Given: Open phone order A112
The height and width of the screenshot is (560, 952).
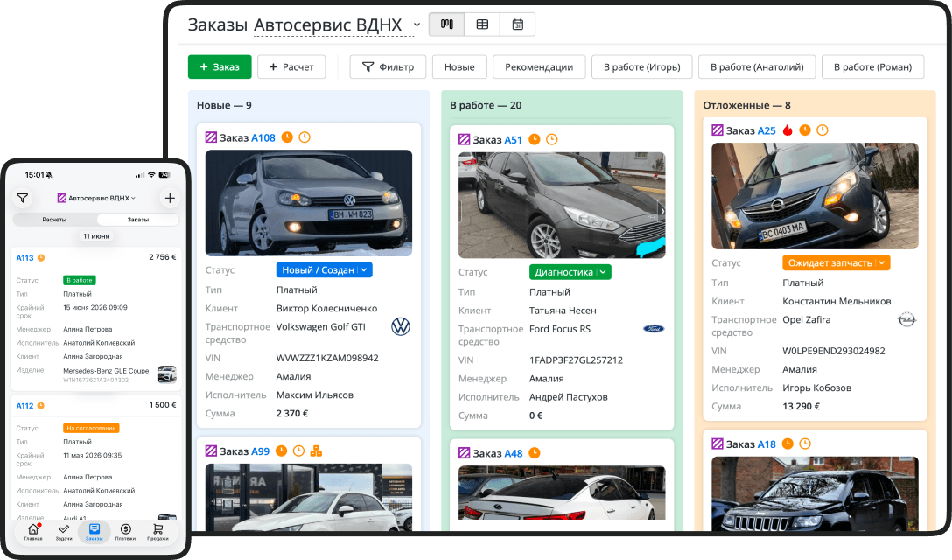Looking at the screenshot, I should coord(24,406).
